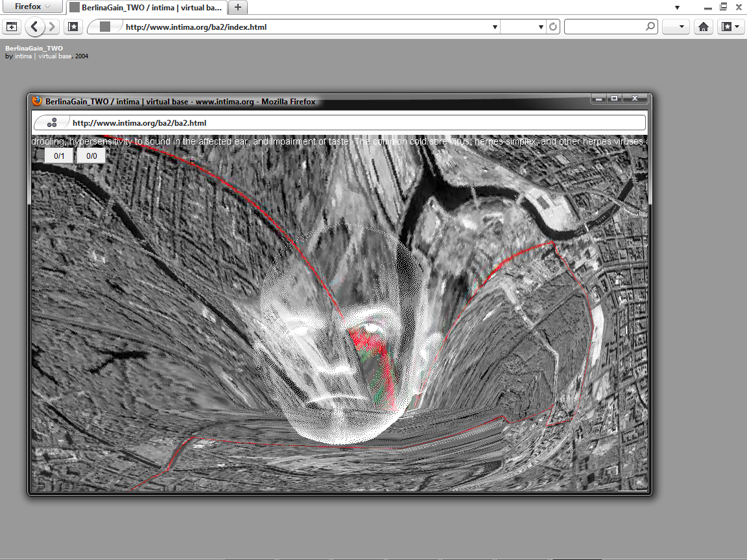Viewport: 747px width, 560px height.
Task: Click the Home icon in toolbar
Action: click(x=704, y=27)
